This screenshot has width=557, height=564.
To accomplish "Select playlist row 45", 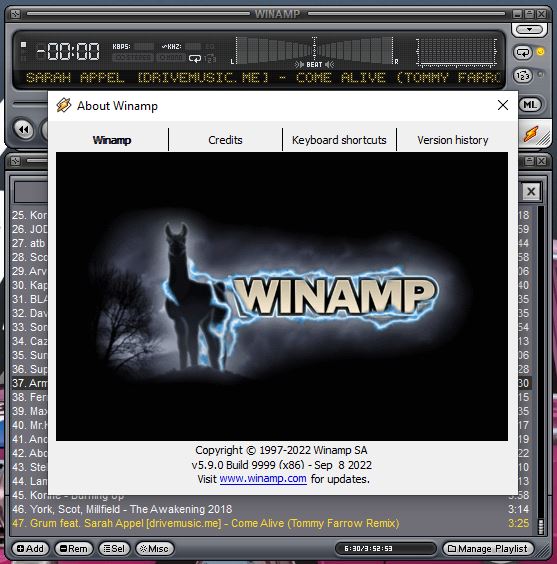I will 270,496.
